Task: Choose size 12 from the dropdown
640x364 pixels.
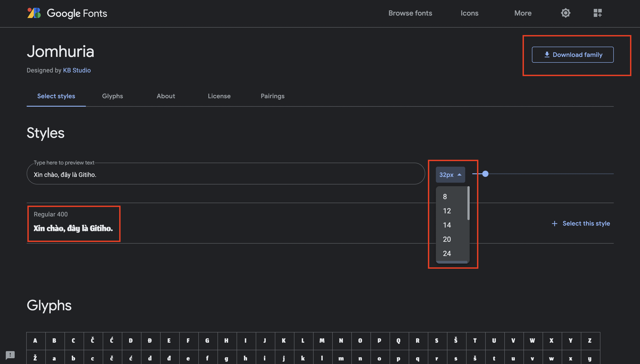Action: 452,211
